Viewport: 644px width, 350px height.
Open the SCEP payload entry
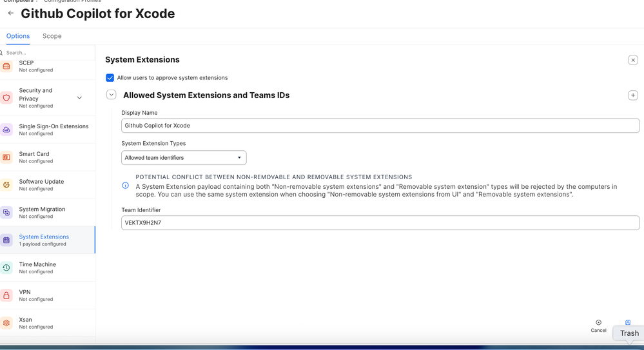click(x=47, y=66)
